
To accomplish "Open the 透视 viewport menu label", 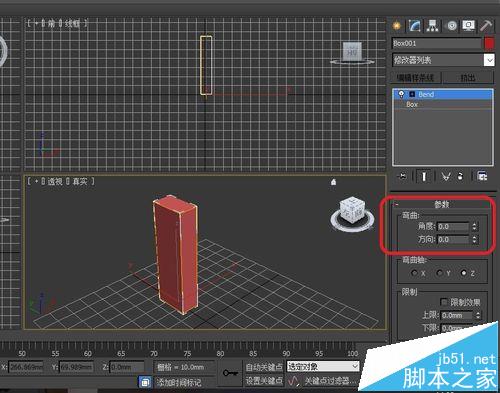I will coord(55,181).
